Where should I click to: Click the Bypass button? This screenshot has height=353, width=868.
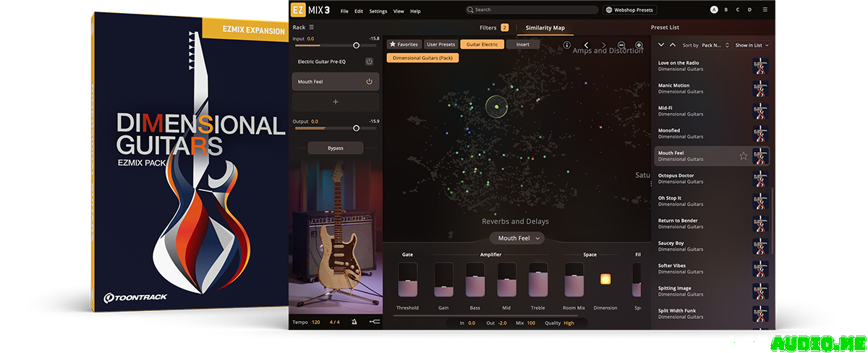click(x=335, y=148)
